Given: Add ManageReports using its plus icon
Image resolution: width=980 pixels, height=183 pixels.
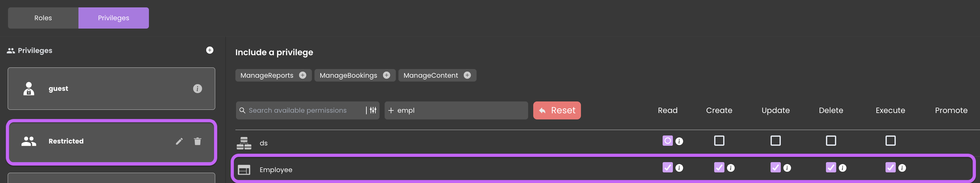Looking at the screenshot, I should [303, 75].
